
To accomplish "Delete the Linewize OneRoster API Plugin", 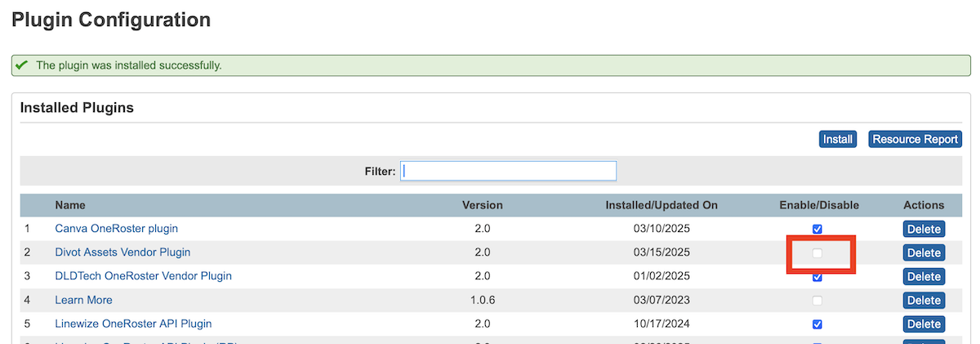I will click(x=924, y=324).
